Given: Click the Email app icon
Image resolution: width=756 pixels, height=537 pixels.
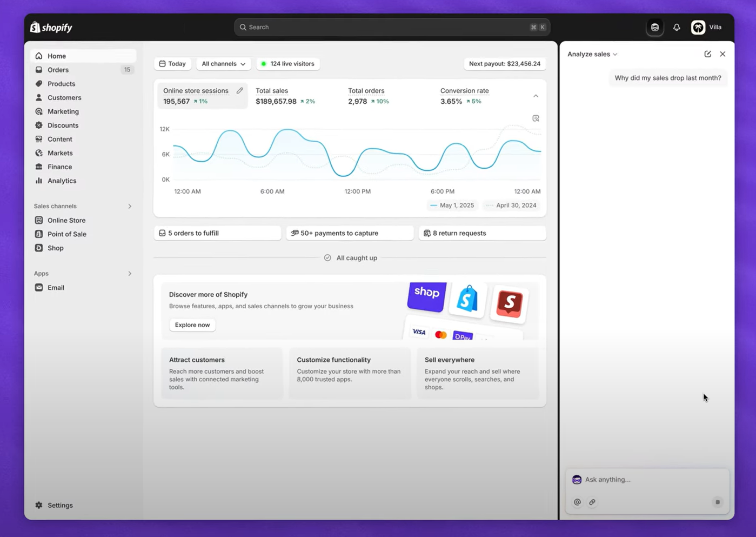Looking at the screenshot, I should point(39,288).
